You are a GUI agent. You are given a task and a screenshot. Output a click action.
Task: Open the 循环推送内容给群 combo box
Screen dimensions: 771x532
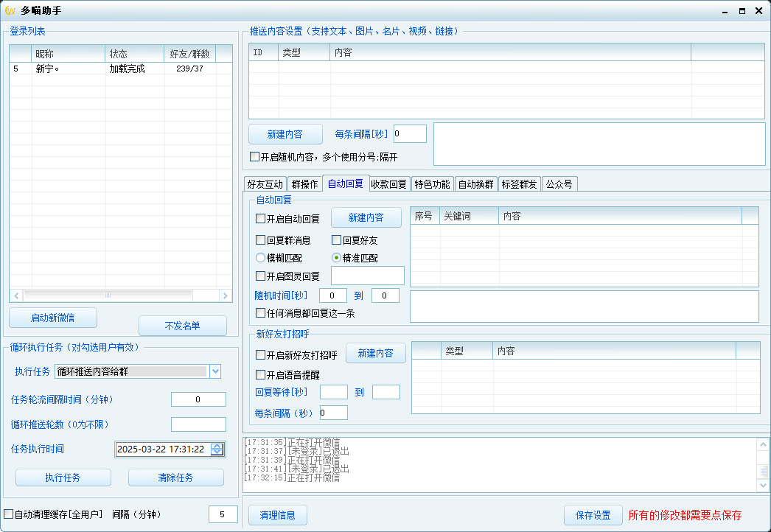[138, 371]
